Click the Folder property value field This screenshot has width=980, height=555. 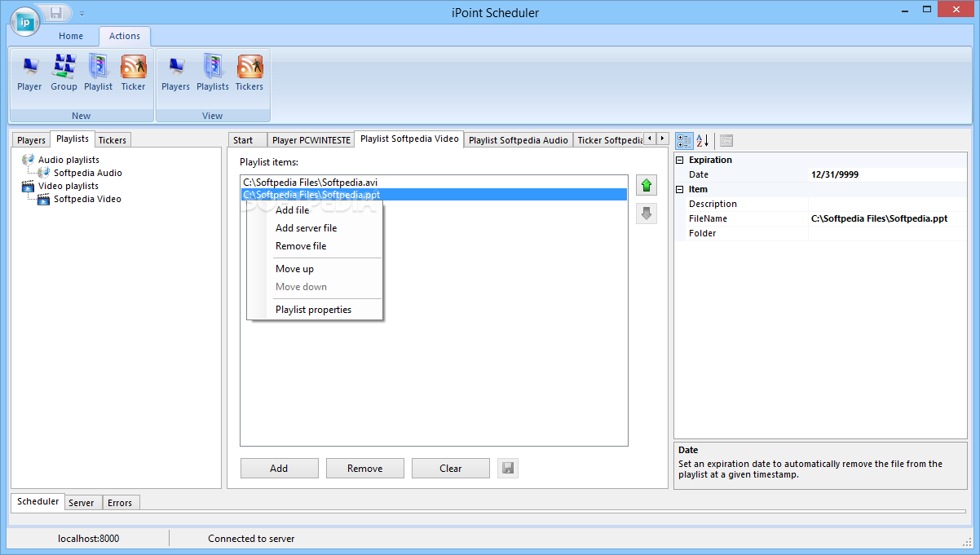point(887,233)
